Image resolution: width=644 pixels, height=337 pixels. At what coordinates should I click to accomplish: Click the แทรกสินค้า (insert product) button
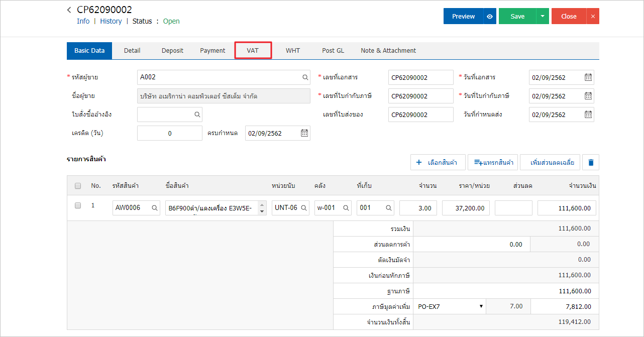click(494, 162)
